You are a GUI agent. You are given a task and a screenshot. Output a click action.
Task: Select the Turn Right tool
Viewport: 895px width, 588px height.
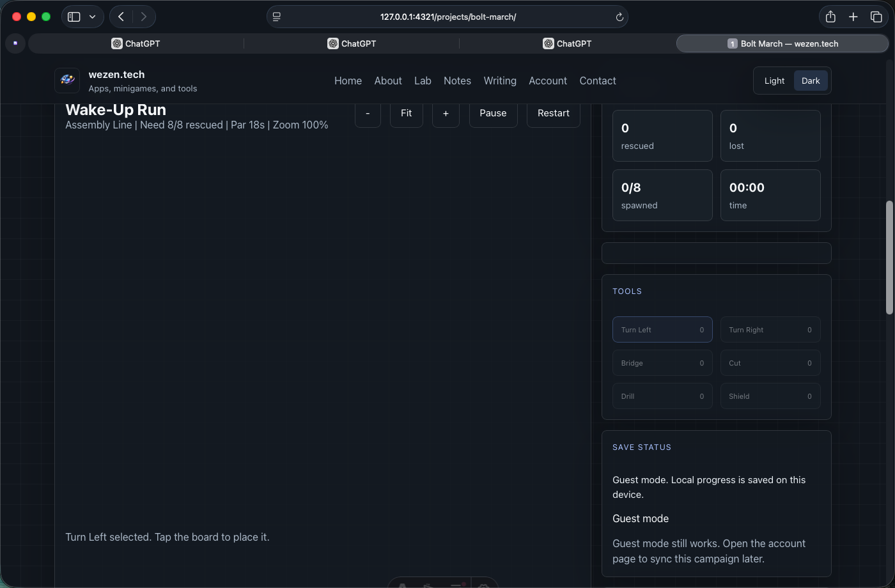coord(770,330)
